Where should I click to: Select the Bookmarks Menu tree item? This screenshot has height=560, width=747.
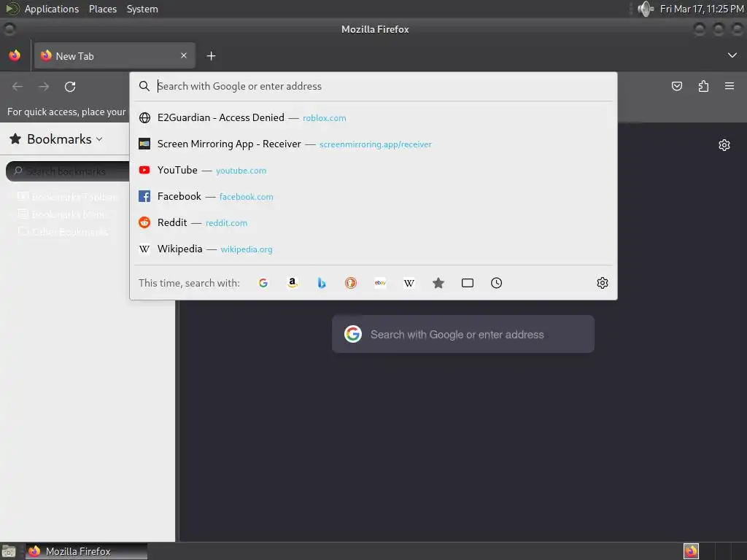(x=62, y=214)
